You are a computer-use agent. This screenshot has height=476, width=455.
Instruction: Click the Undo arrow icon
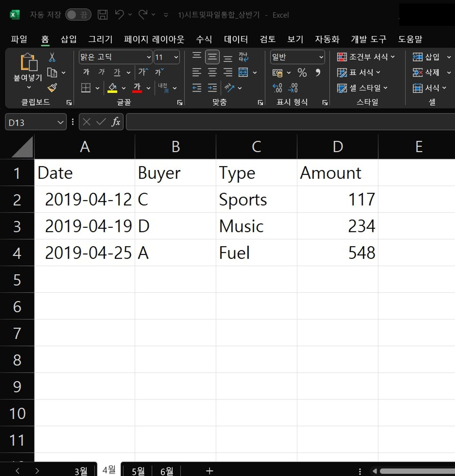119,14
